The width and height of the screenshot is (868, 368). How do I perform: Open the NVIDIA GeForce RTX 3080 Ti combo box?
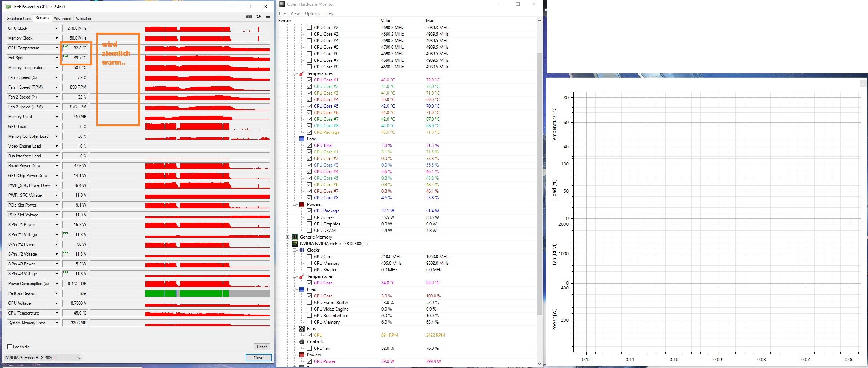point(43,358)
